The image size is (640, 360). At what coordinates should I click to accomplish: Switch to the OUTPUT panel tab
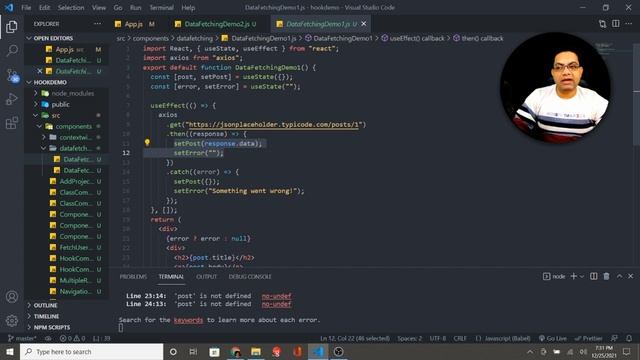(x=207, y=276)
